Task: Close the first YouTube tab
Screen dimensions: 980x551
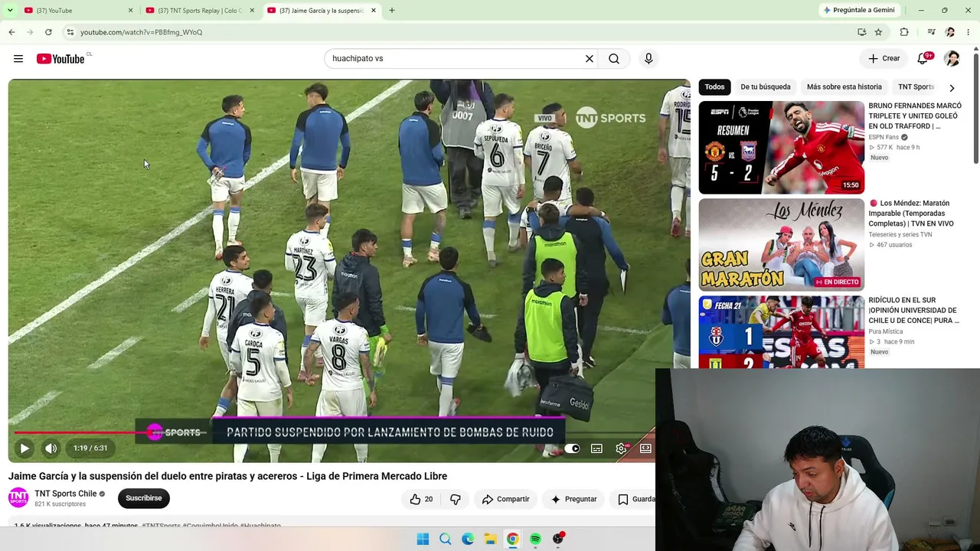Action: click(130, 11)
